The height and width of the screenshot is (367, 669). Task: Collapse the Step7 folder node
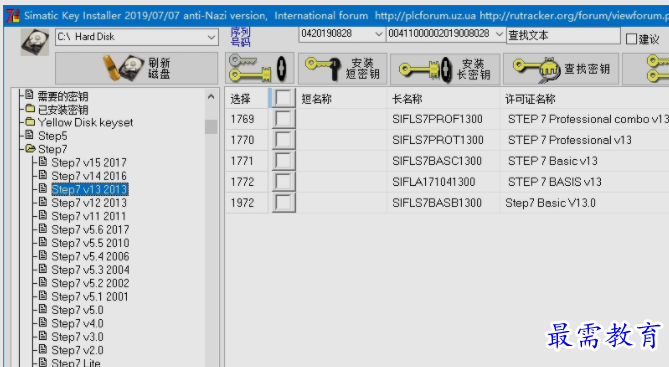[52, 149]
